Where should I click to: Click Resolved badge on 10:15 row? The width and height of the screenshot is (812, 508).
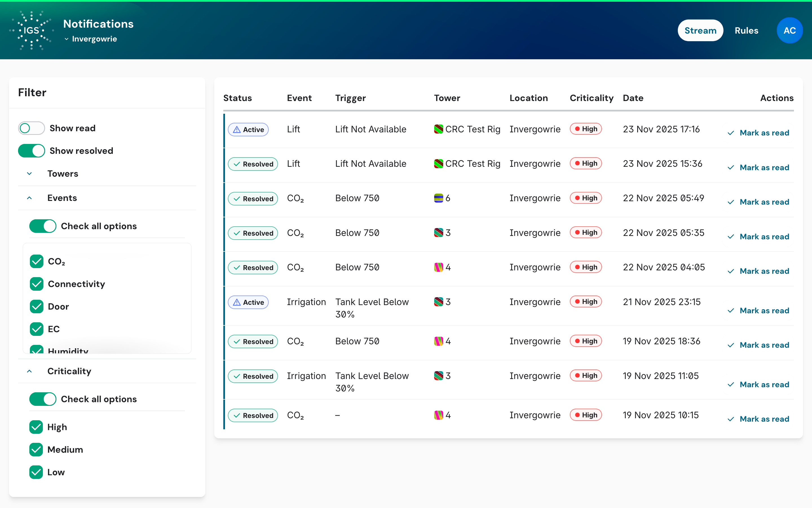pyautogui.click(x=253, y=416)
